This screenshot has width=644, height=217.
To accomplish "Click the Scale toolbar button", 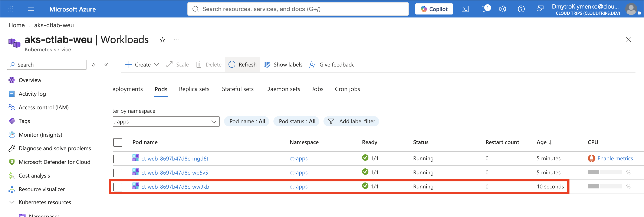I will 177,65.
